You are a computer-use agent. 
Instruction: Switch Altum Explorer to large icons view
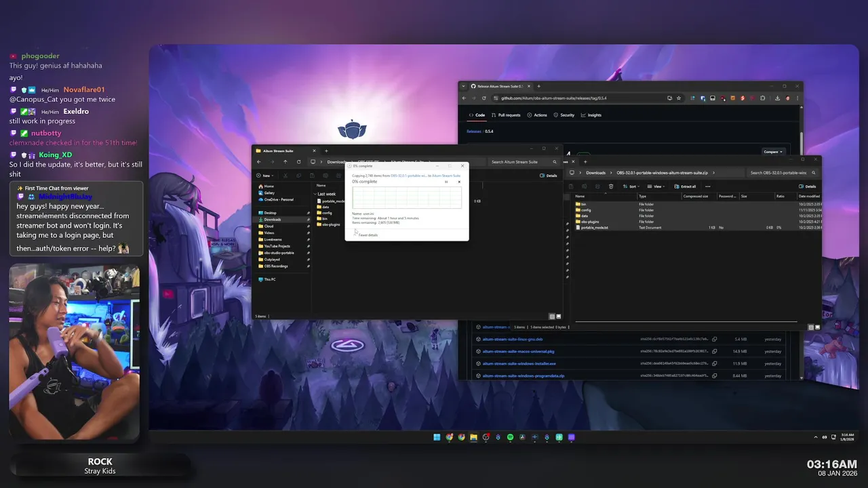[559, 317]
